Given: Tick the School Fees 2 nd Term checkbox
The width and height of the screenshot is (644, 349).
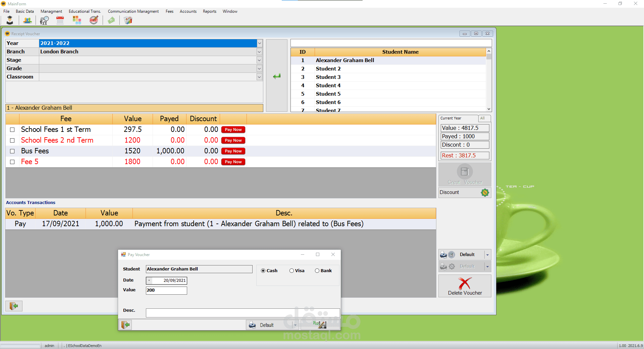Looking at the screenshot, I should [x=12, y=140].
